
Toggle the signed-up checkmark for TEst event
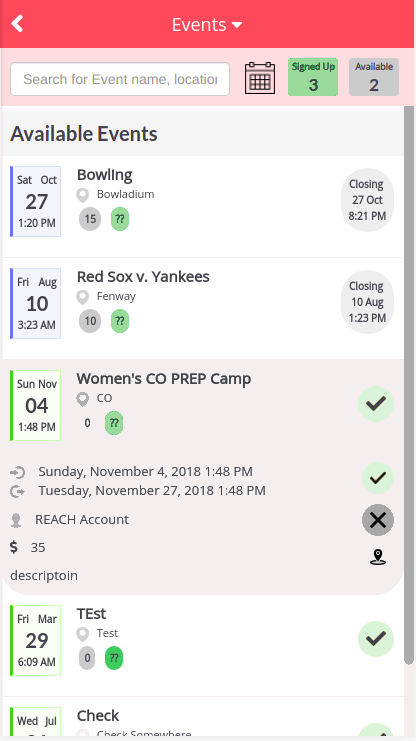tap(376, 639)
